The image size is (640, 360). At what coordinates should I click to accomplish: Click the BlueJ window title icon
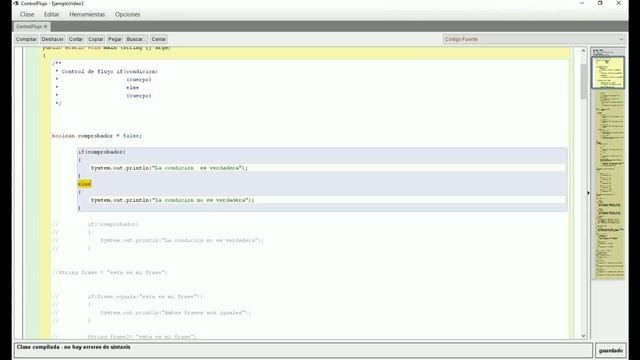16,3
